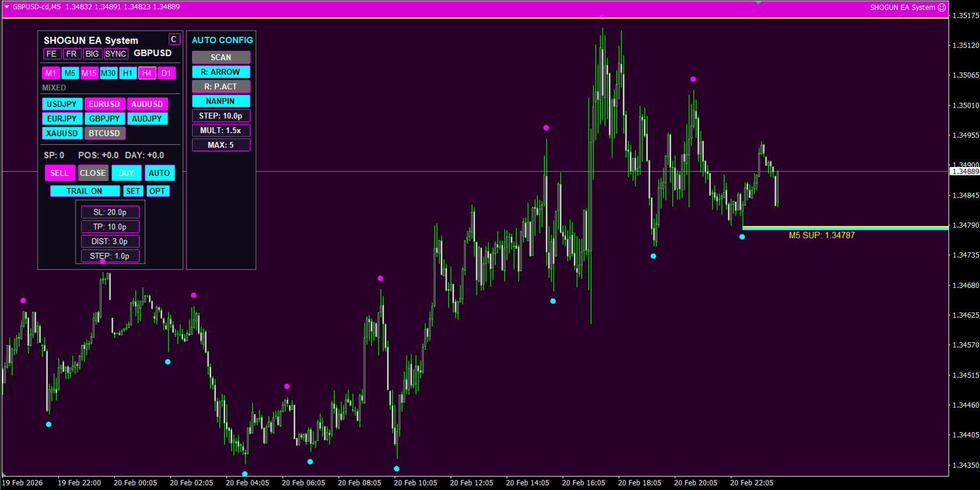This screenshot has width=980, height=490.
Task: Collapse panel with the C button
Action: [x=174, y=39]
